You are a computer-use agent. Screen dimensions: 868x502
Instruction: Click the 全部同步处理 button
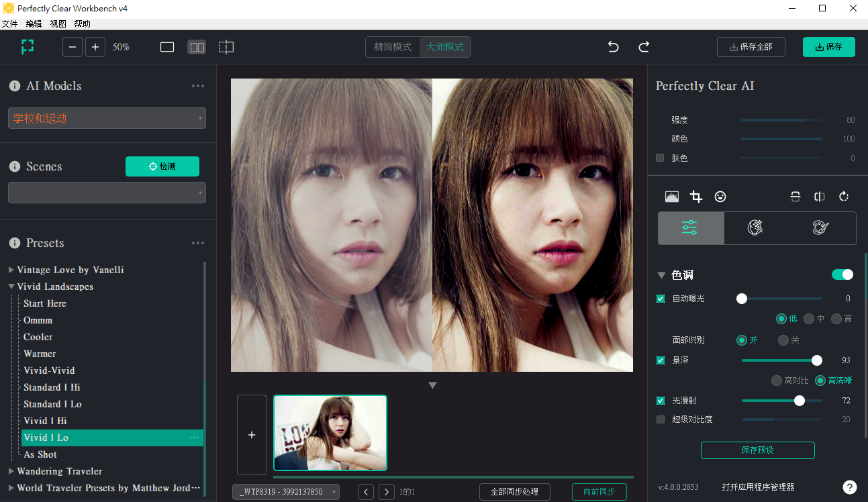[x=515, y=492]
